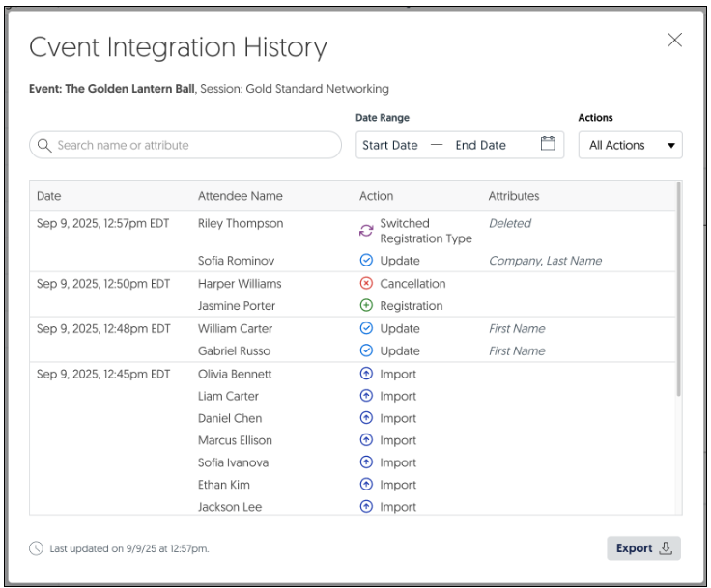The image size is (711, 588).
Task: Click the Update icon for Gabriel Russo
Action: pos(366,351)
